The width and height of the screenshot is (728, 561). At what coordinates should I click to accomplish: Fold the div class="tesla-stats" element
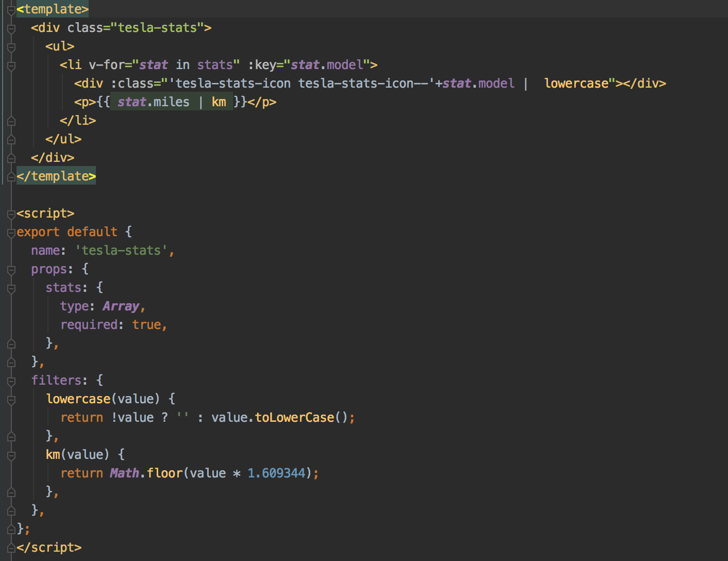coord(11,28)
